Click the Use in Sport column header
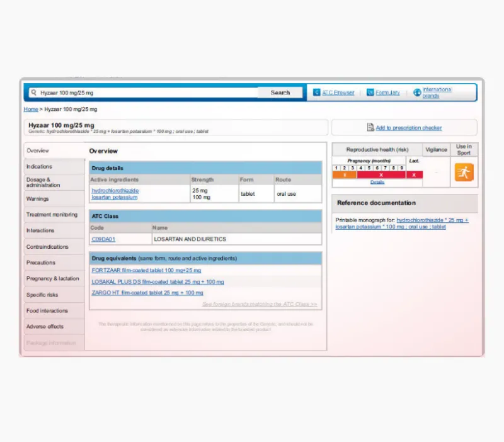 [x=464, y=150]
